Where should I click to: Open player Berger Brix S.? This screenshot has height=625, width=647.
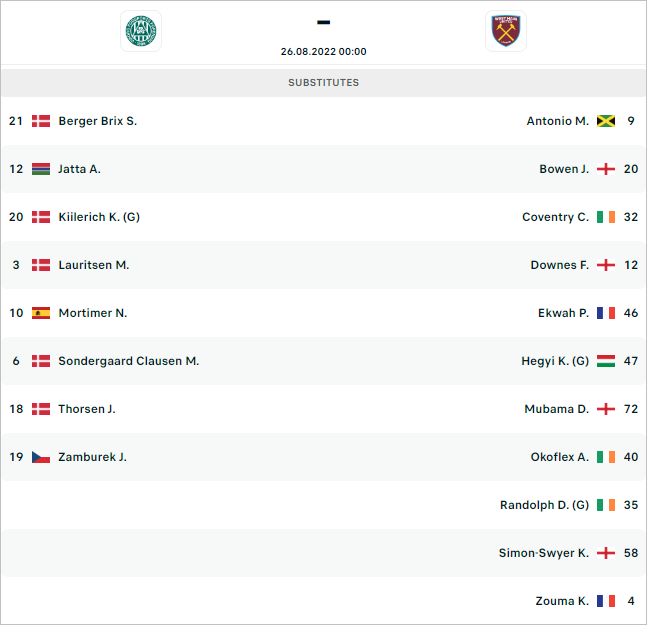click(x=98, y=121)
